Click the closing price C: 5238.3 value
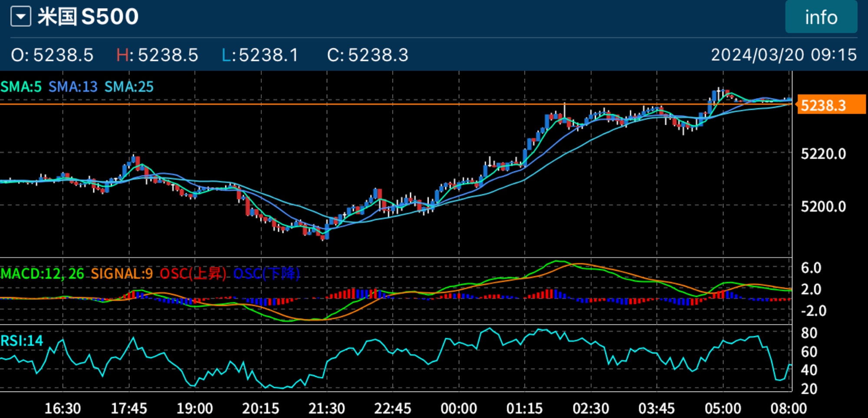The width and height of the screenshot is (868, 418). tap(368, 55)
